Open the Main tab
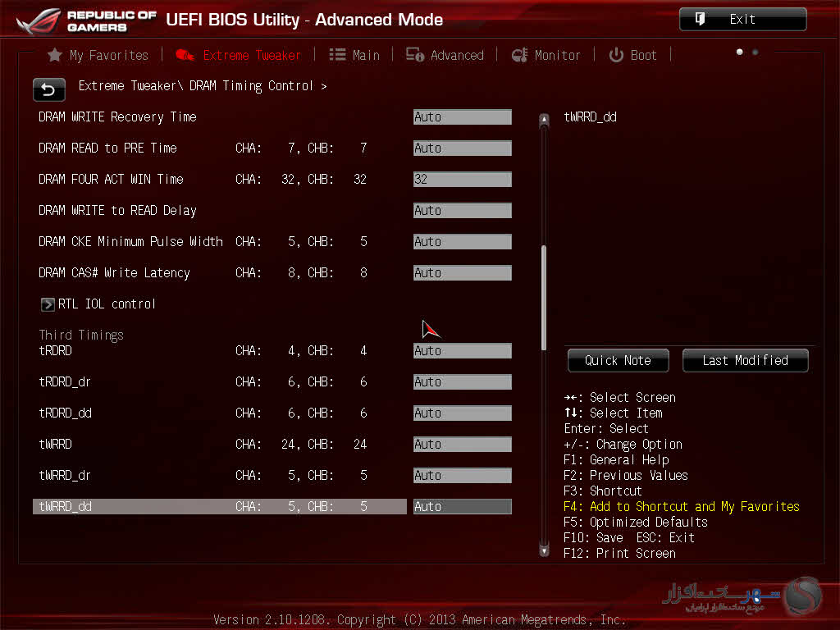840x630 pixels. (365, 55)
